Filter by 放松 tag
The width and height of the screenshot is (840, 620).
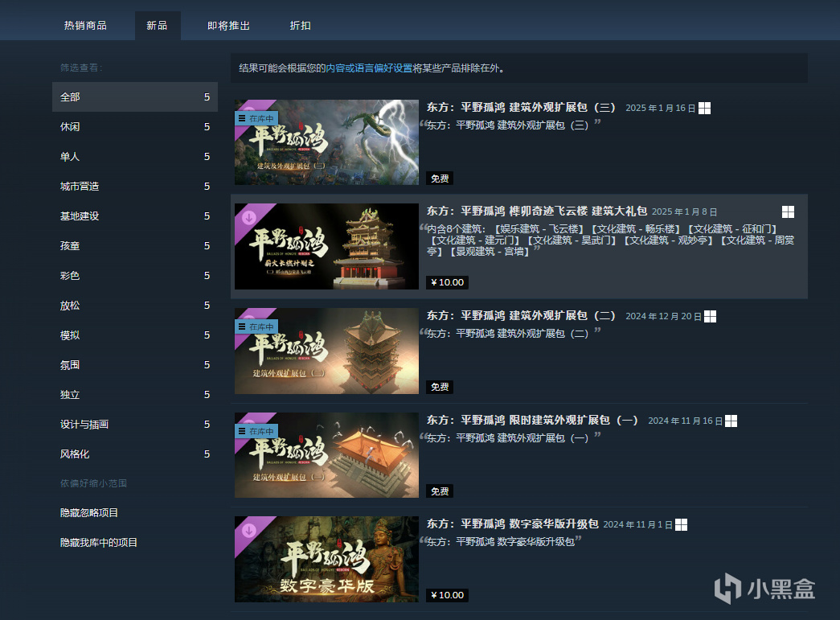135,306
